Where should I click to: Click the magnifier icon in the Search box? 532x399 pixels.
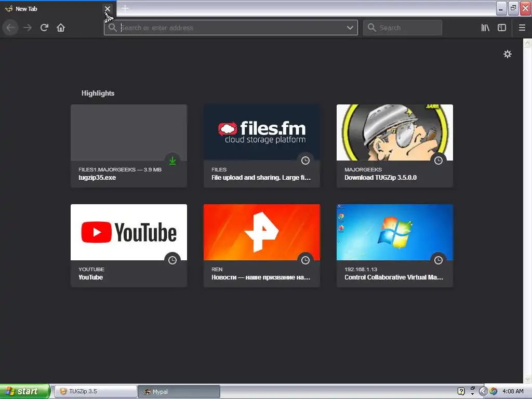click(371, 28)
